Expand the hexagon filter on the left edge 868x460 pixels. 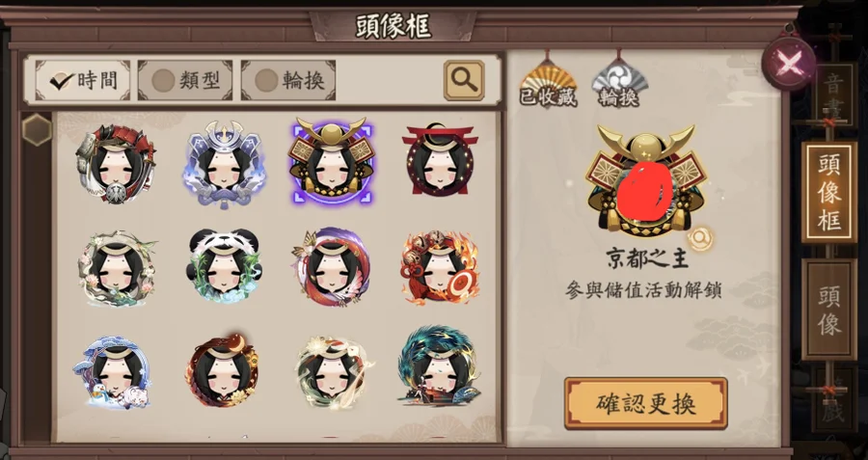[37, 130]
